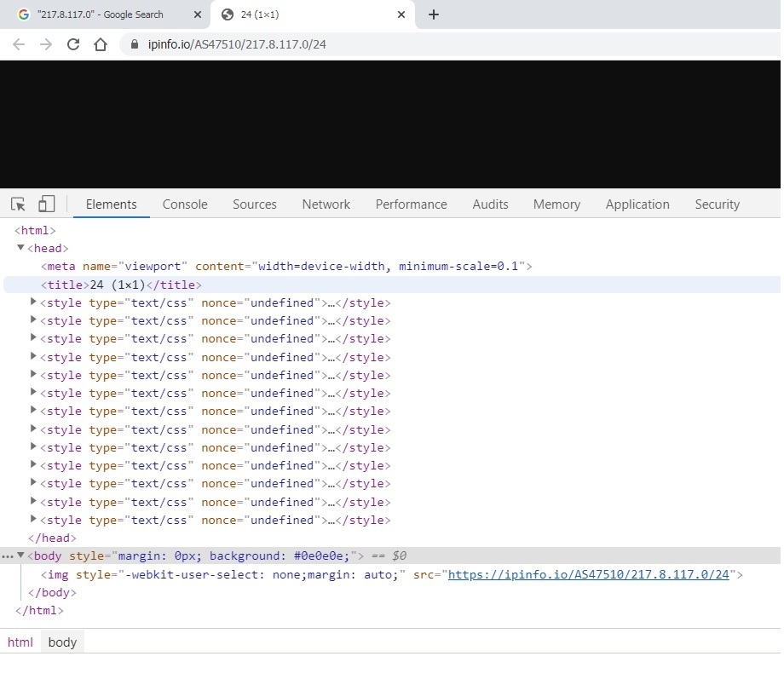Viewport: 784px width, 685px height.
Task: Follow the img src ipinfo.io link
Action: tap(589, 574)
